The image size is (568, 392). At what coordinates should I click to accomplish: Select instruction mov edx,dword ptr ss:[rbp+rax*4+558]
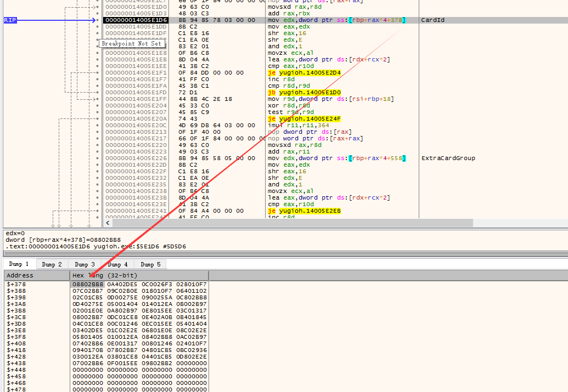pyautogui.click(x=336, y=158)
